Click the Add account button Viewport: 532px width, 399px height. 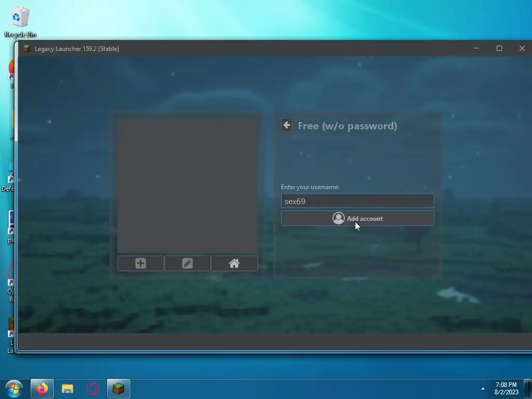coord(357,219)
